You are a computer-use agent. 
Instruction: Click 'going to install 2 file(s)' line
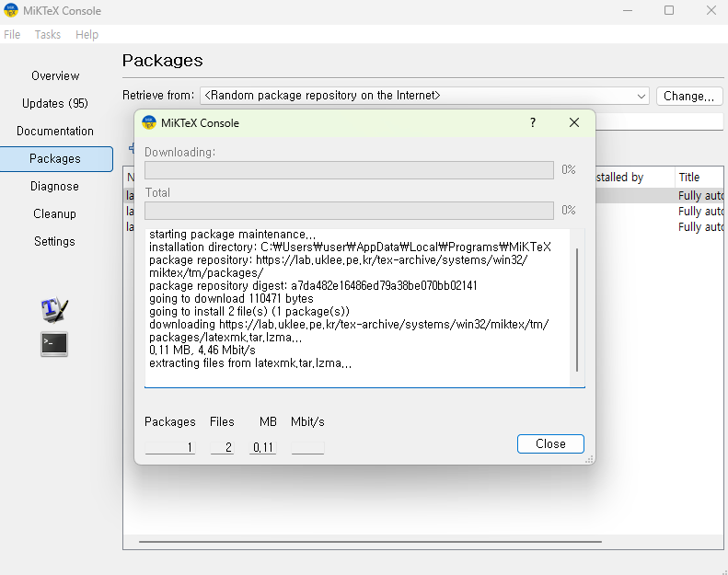click(x=249, y=311)
